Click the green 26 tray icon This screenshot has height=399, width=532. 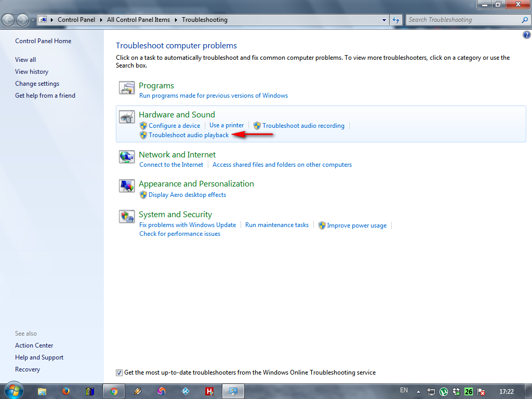pos(469,392)
